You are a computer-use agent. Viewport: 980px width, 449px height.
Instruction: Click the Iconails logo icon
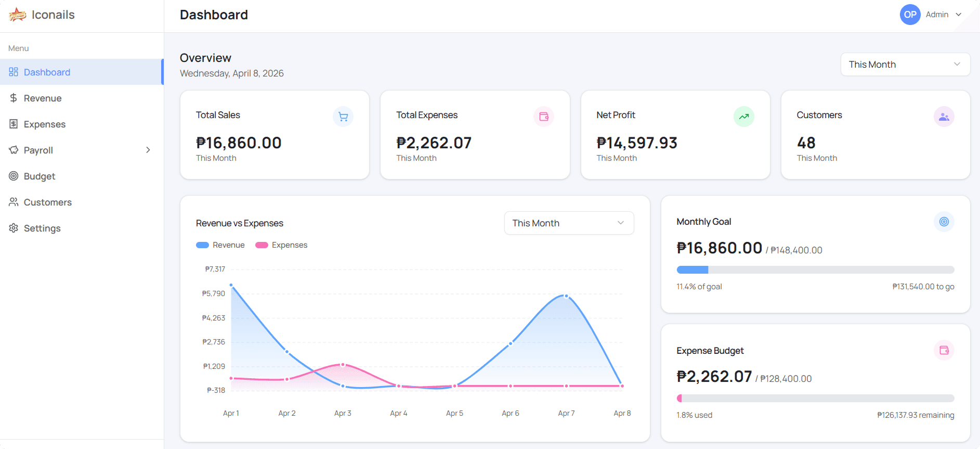17,15
